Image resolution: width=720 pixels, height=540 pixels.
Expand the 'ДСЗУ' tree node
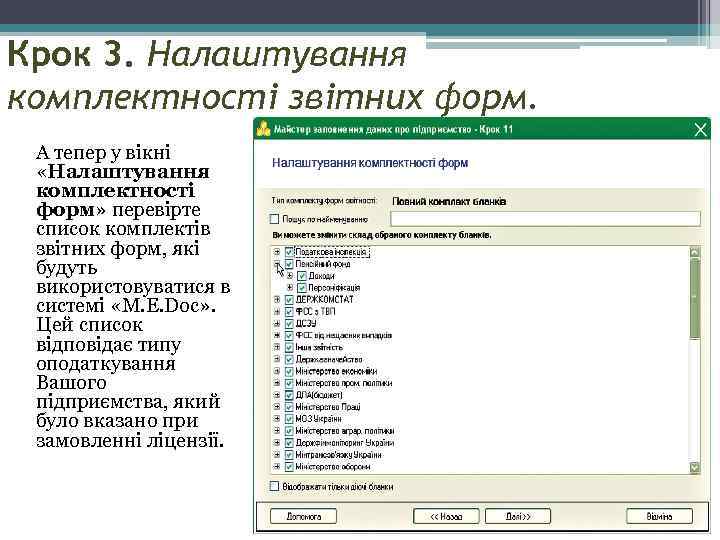277,324
